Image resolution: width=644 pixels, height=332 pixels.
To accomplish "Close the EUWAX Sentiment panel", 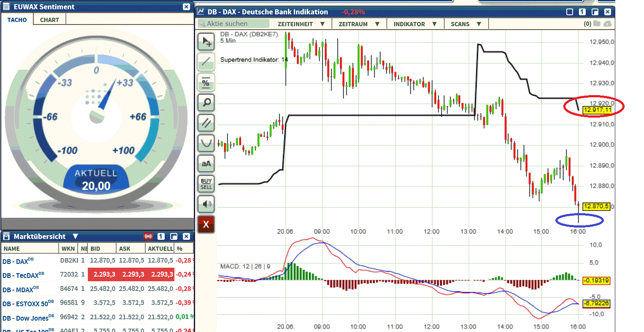I will 186,7.
